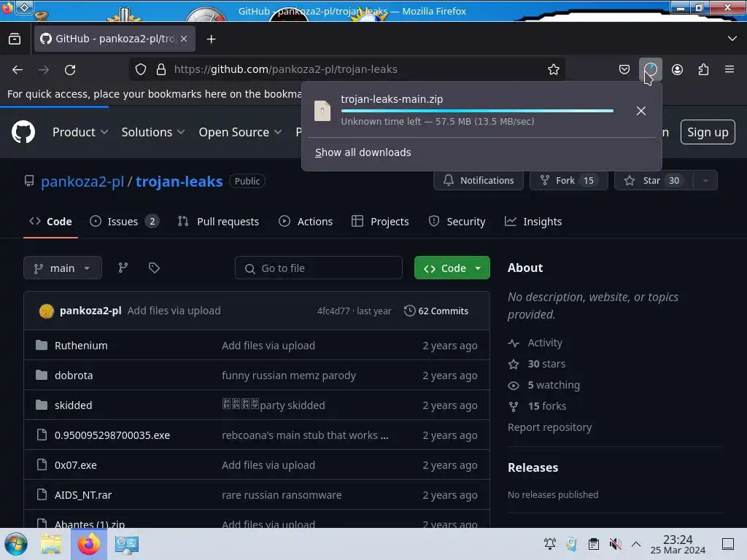Image resolution: width=747 pixels, height=560 pixels.
Task: Open the clipboard tray icon
Action: (593, 543)
